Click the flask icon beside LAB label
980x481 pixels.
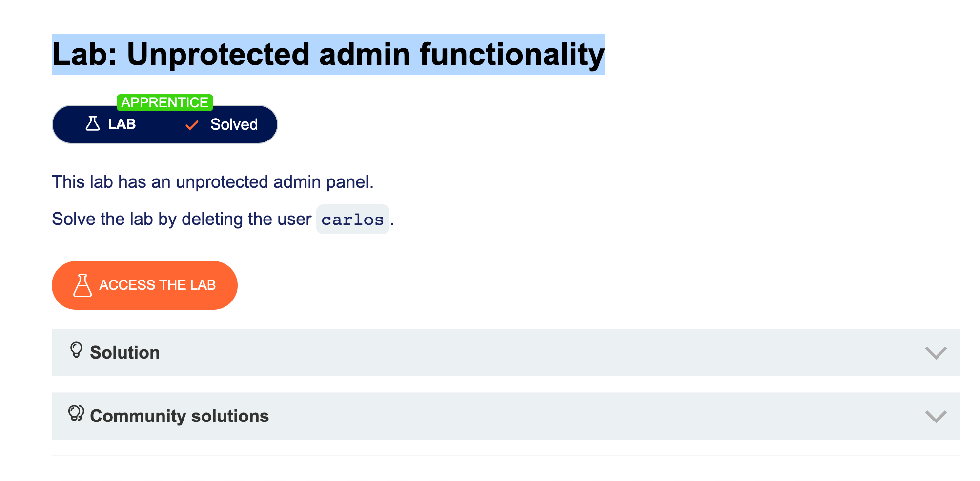92,124
